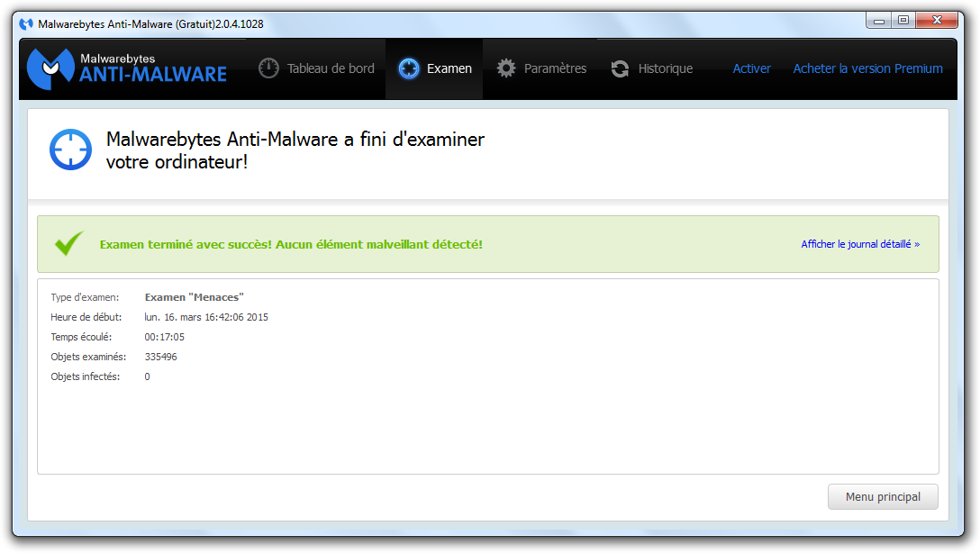Open Acheter la version Premium link

867,68
